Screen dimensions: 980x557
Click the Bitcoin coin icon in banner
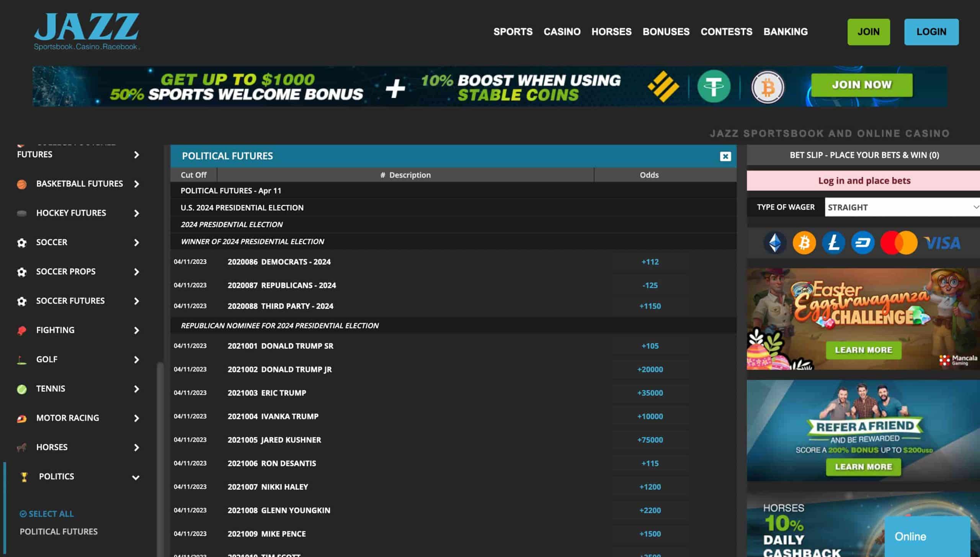pos(767,87)
